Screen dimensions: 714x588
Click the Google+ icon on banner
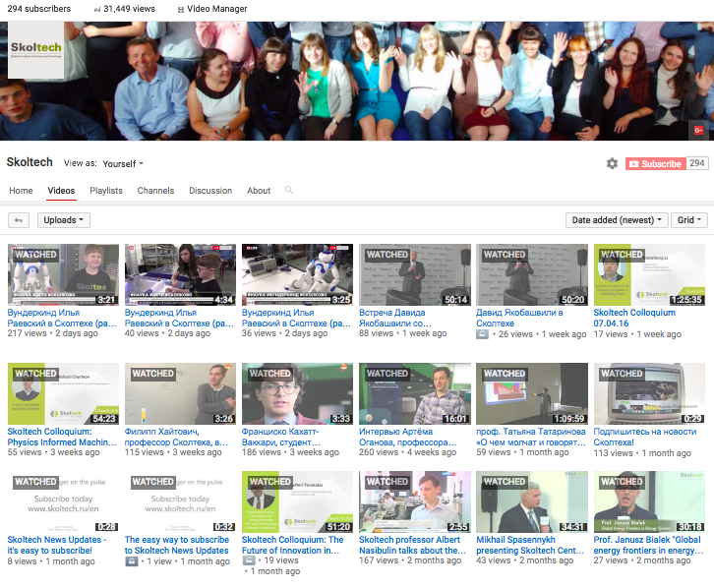[x=698, y=130]
